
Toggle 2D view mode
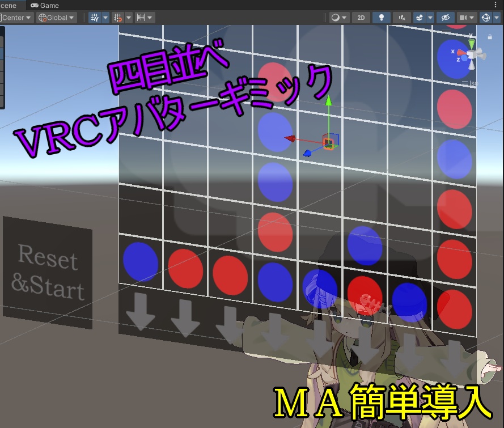click(361, 18)
